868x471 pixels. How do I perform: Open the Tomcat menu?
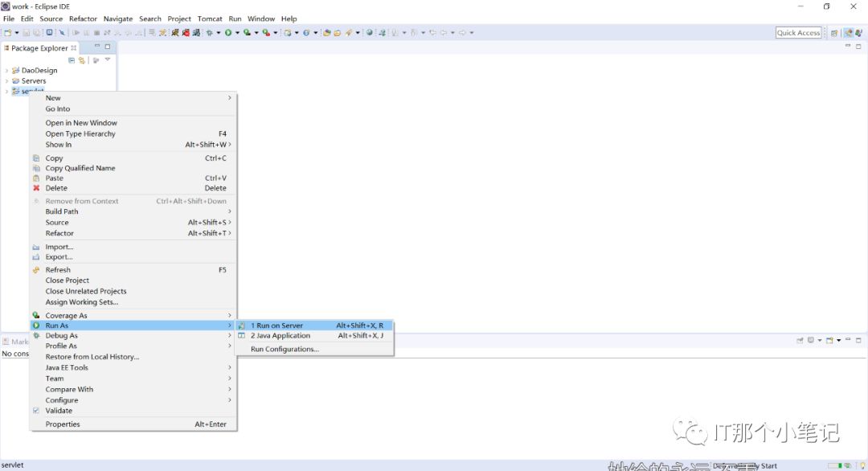(x=210, y=18)
